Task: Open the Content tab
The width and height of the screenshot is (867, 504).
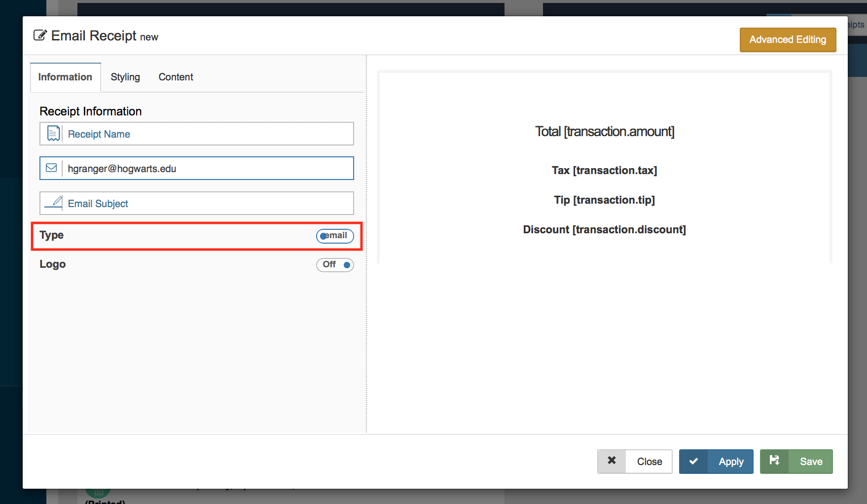Action: coord(176,77)
